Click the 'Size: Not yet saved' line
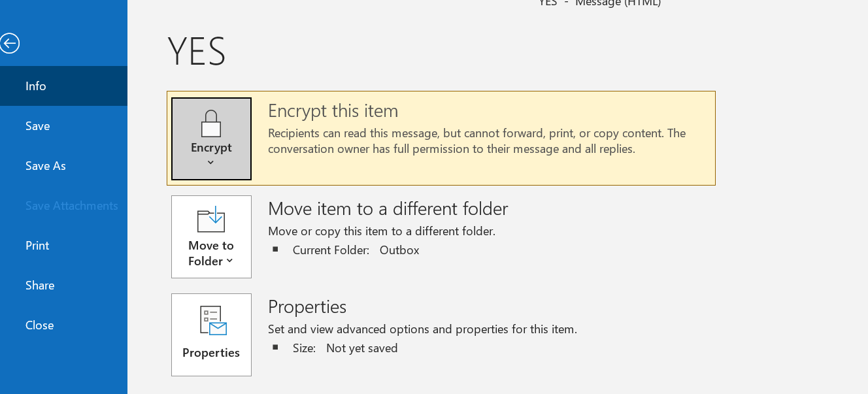 point(345,348)
